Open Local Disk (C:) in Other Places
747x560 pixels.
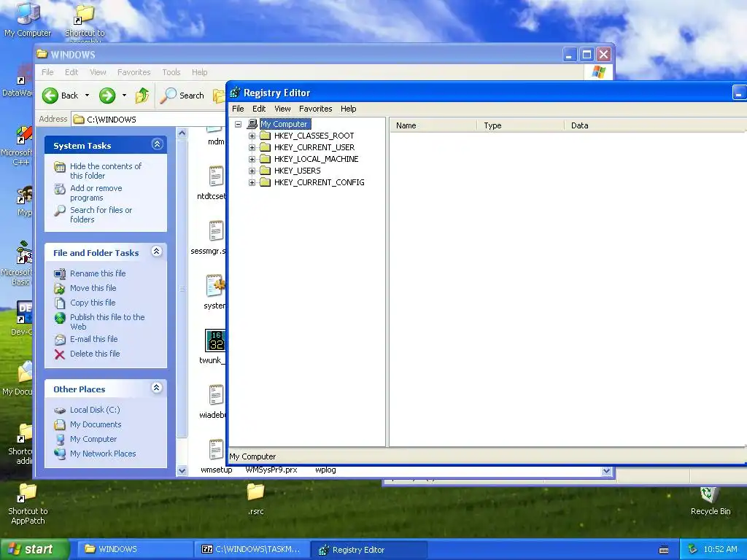(x=95, y=410)
